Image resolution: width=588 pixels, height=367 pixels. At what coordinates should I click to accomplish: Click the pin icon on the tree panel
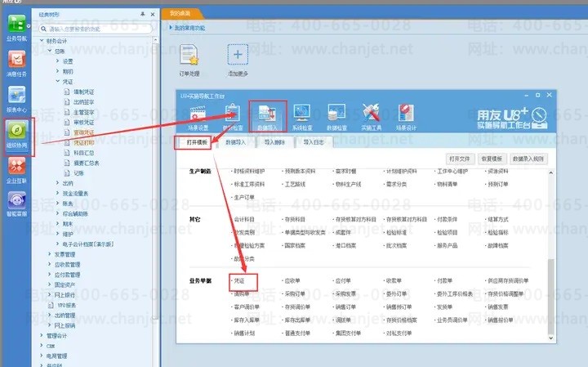[142, 14]
